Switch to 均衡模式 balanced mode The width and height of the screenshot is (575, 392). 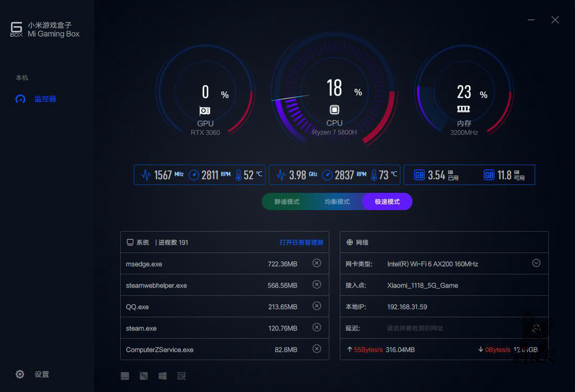pyautogui.click(x=336, y=201)
